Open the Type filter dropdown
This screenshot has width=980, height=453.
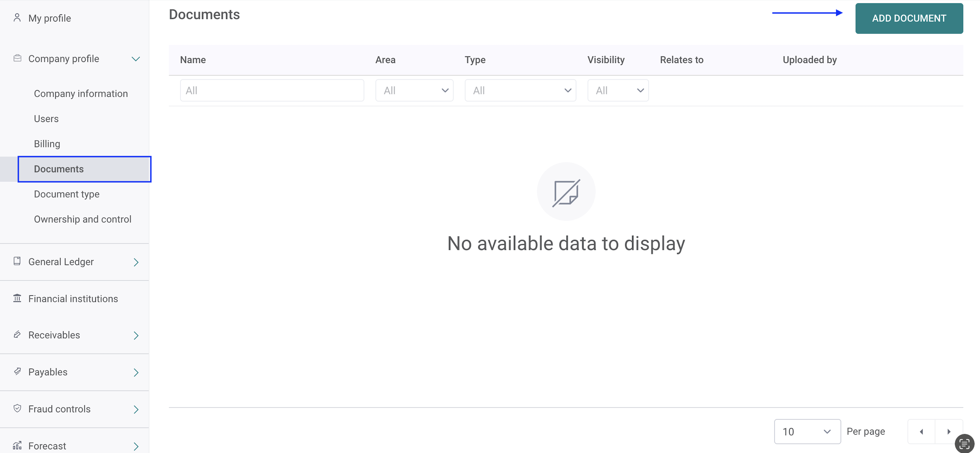pyautogui.click(x=520, y=91)
